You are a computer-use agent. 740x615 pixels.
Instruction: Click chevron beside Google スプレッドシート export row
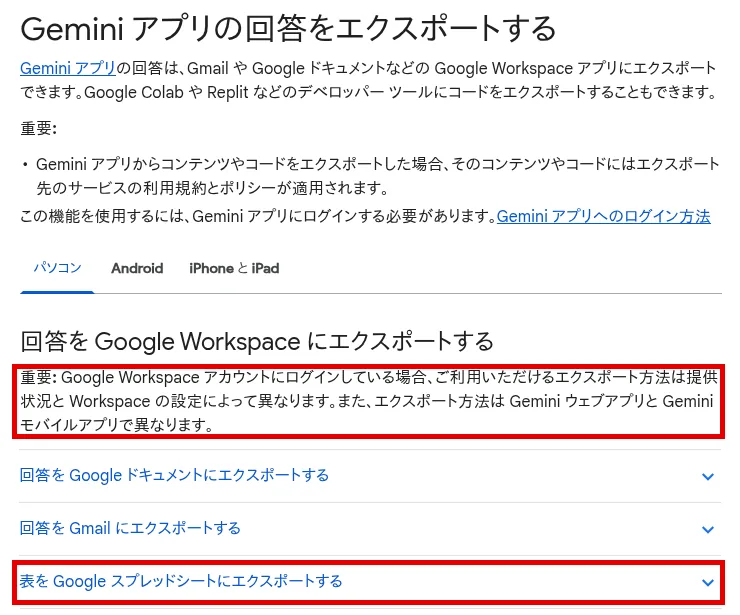(707, 582)
